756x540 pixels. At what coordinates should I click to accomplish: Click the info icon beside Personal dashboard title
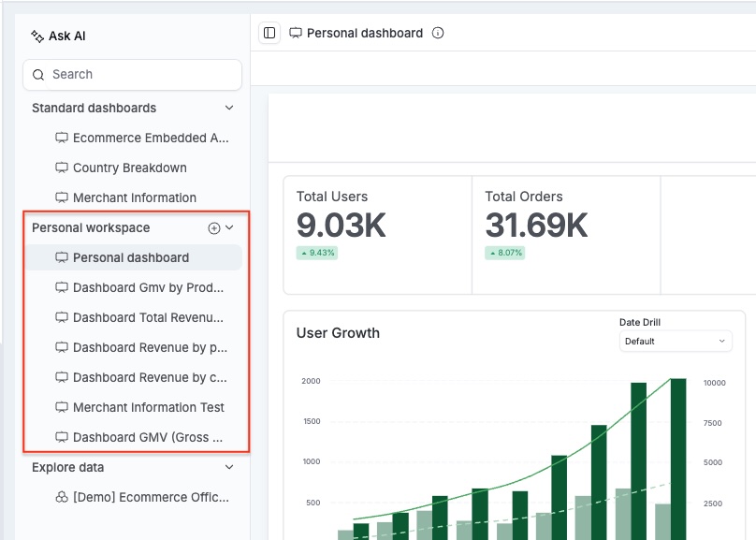click(x=438, y=33)
